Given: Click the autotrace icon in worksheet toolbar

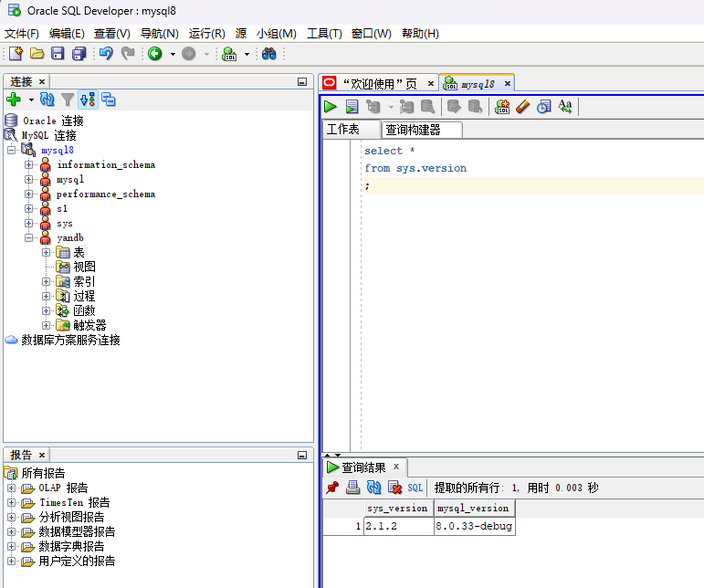Looking at the screenshot, I should pyautogui.click(x=406, y=107).
